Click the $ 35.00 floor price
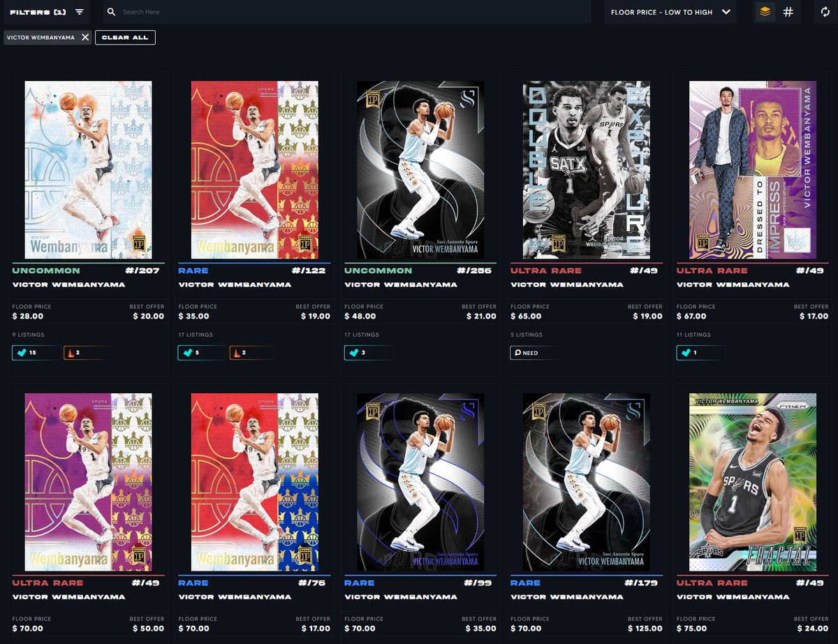 (x=193, y=316)
